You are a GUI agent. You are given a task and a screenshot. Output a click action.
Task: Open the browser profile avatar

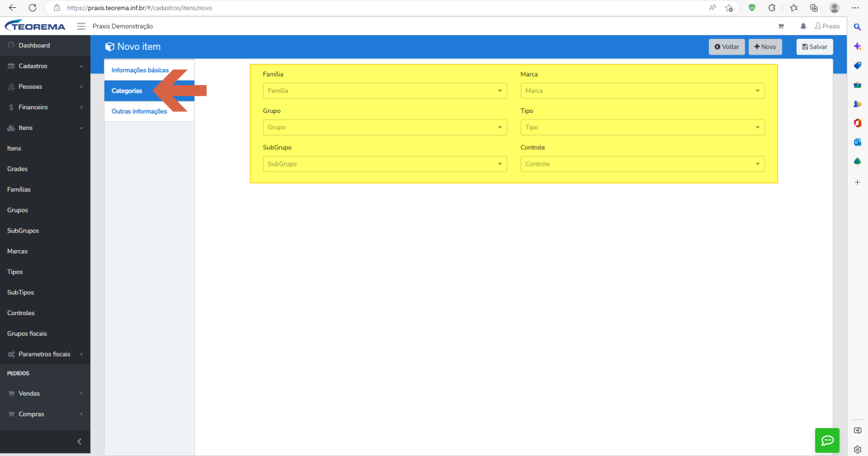click(835, 8)
